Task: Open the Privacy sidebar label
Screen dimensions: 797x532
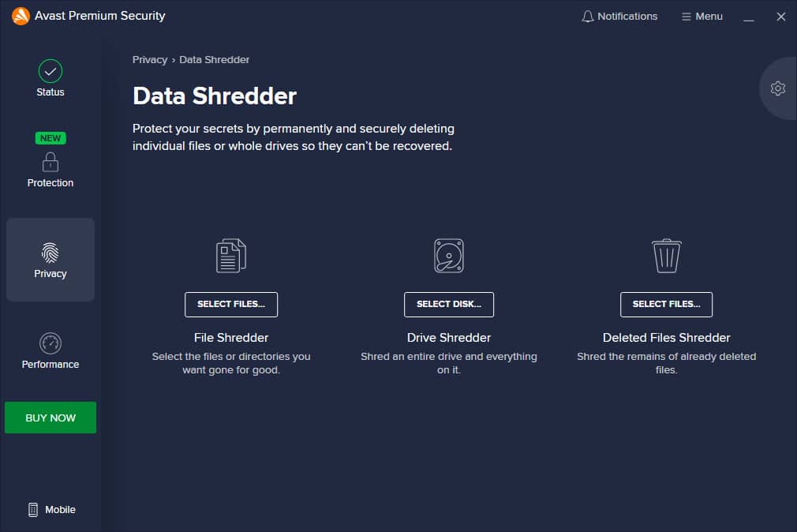Action: pyautogui.click(x=51, y=274)
